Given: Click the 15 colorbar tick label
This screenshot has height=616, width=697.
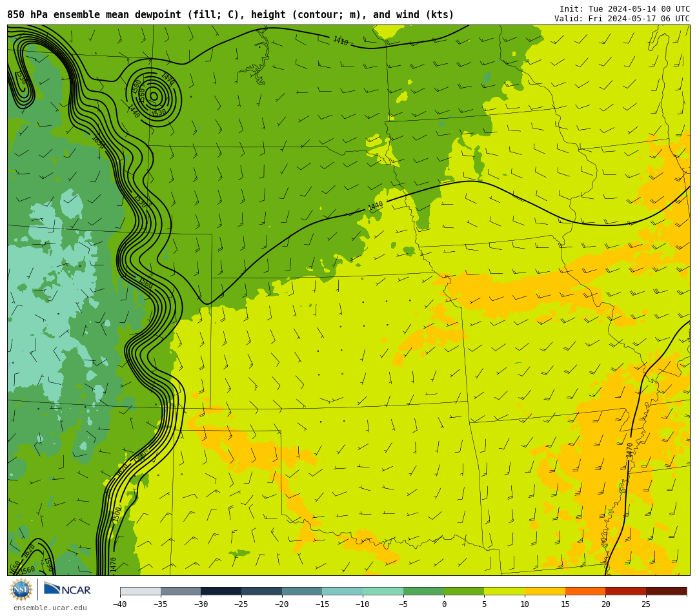Looking at the screenshot, I should pyautogui.click(x=565, y=604).
